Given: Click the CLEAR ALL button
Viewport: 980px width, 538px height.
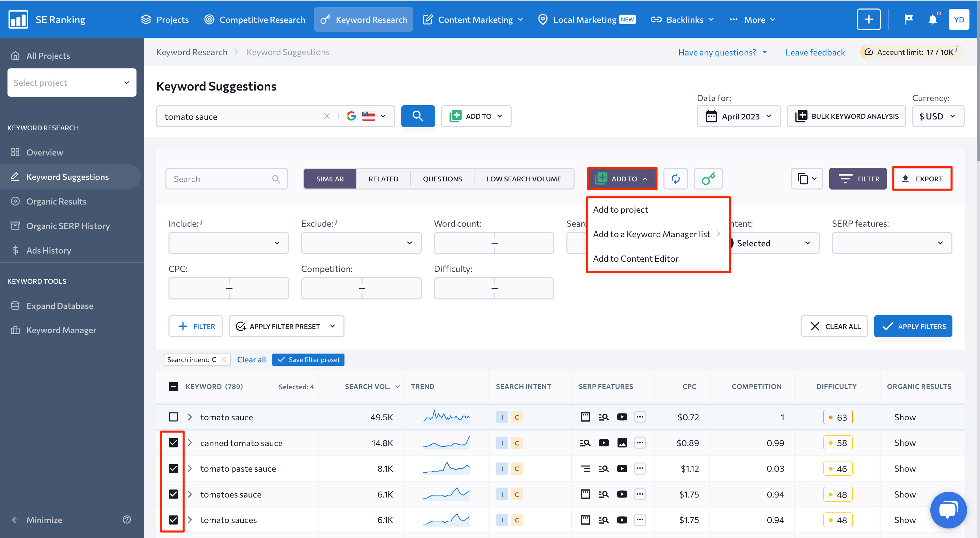Looking at the screenshot, I should click(834, 326).
